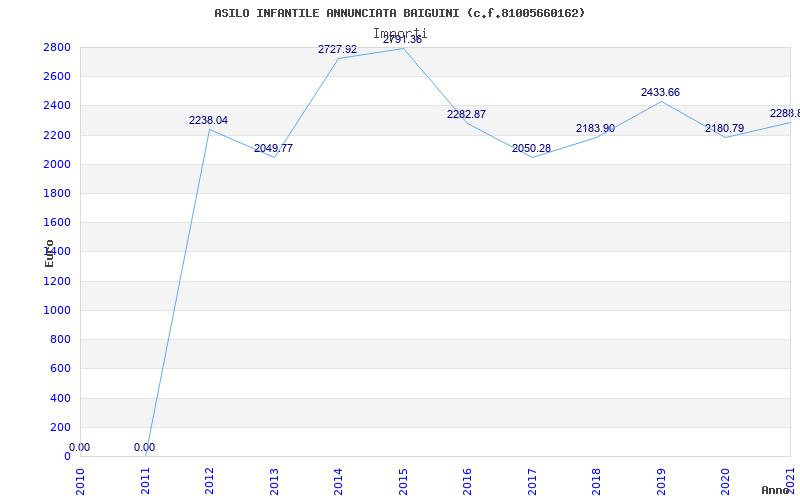Click y-axis value 2200
This screenshot has width=800, height=500.
57,135
